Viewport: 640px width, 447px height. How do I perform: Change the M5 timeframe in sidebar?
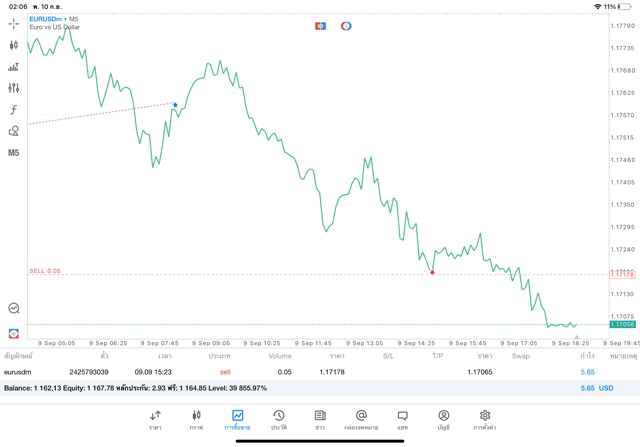pos(14,153)
